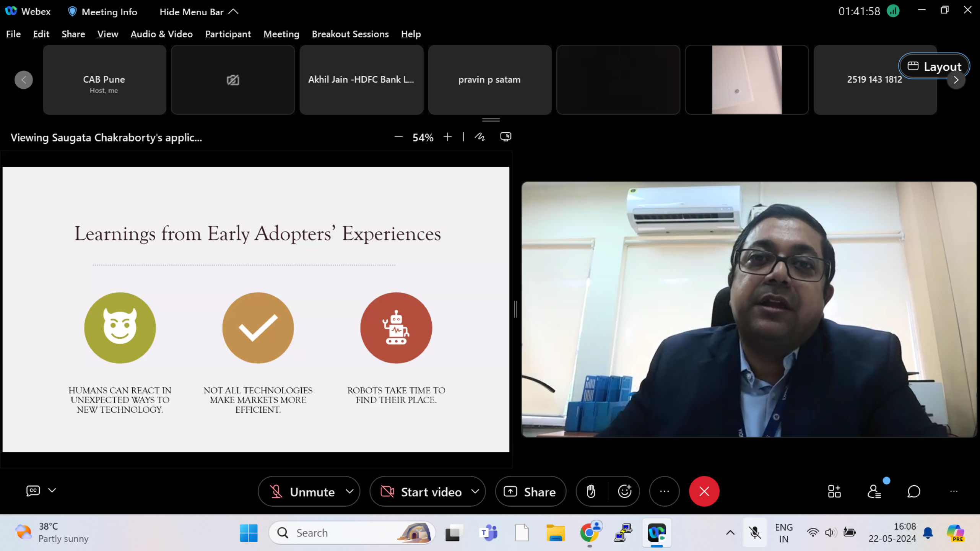
Task: Expand the video options arrow beside Start video
Action: click(475, 491)
